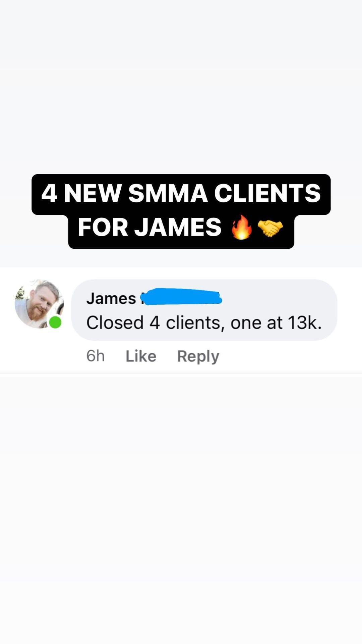Click the fire emoji in the caption

241,227
